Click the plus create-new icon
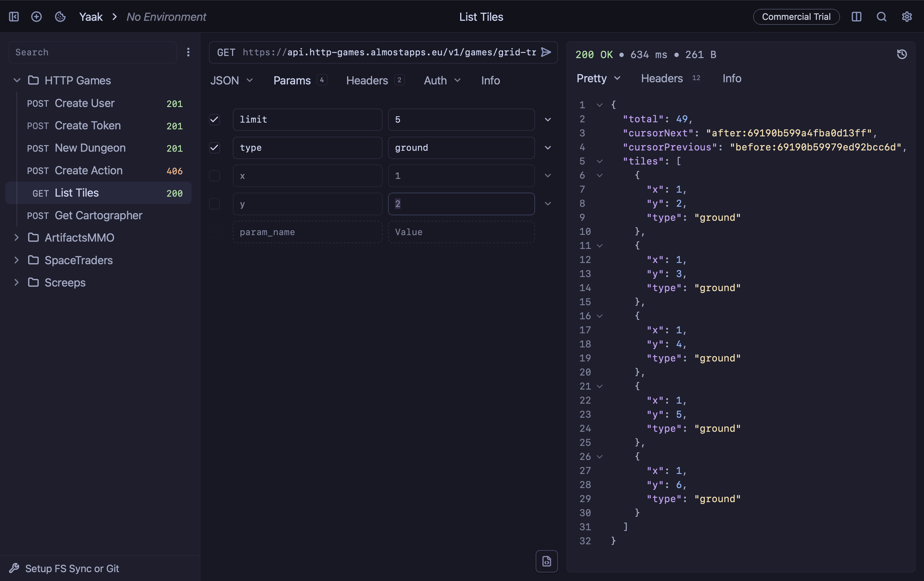924x581 pixels. point(36,17)
